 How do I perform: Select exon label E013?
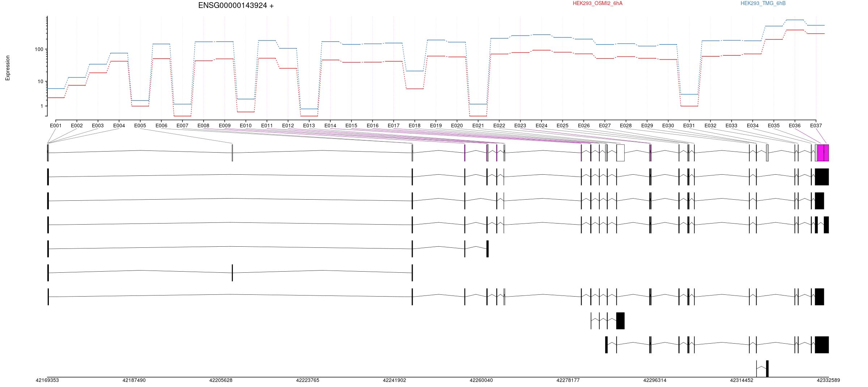click(309, 126)
